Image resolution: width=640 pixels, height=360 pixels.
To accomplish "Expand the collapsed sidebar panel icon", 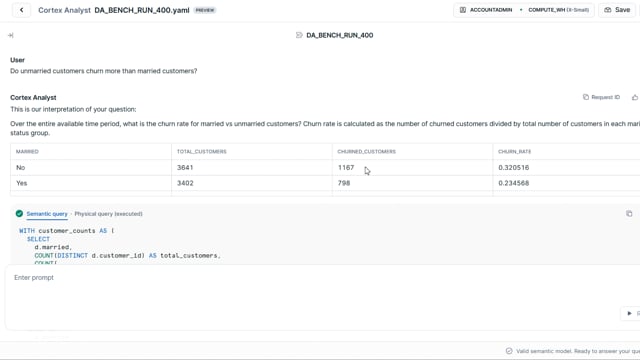I will 11,36.
